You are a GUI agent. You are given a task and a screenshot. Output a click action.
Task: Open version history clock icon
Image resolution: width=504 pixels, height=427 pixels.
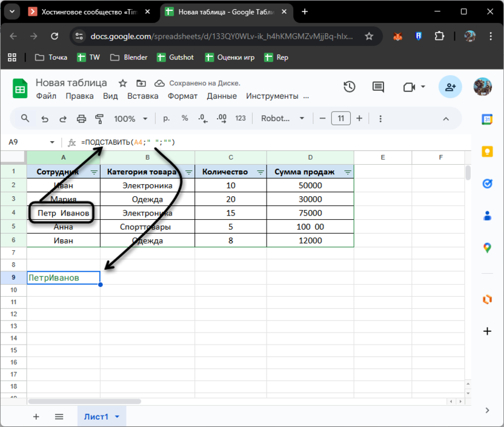(350, 87)
